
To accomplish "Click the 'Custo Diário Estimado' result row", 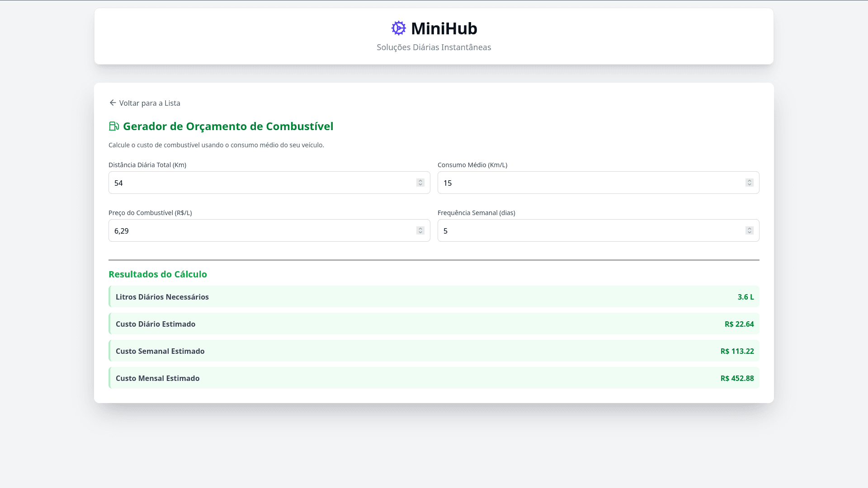I will 434,324.
